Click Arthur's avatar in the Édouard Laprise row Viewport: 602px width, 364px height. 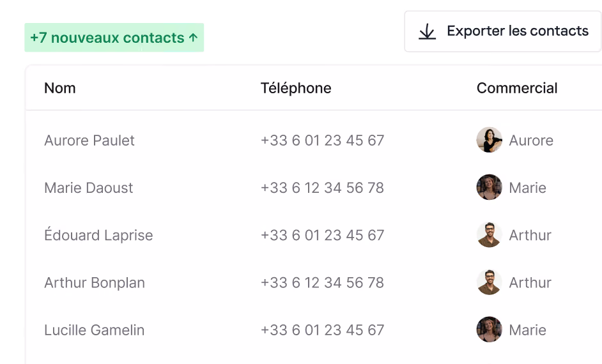[489, 235]
